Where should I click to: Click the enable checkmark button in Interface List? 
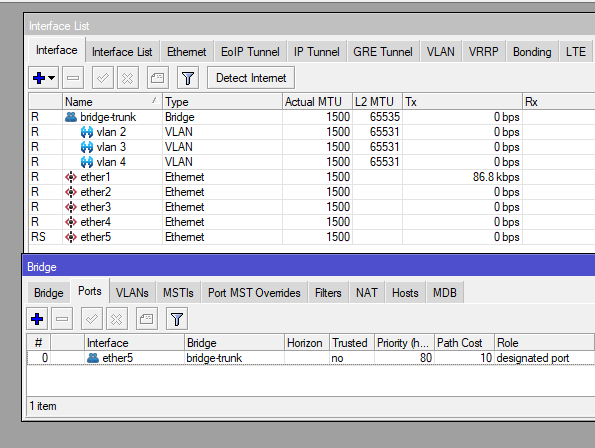(103, 78)
